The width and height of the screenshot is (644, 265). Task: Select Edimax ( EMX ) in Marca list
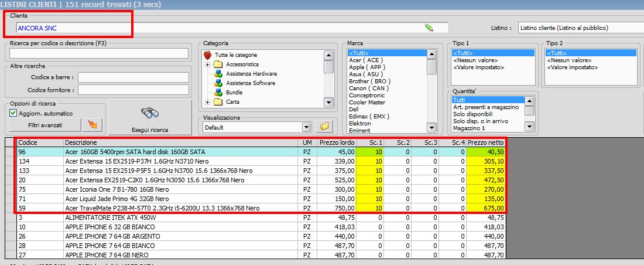pyautogui.click(x=369, y=117)
